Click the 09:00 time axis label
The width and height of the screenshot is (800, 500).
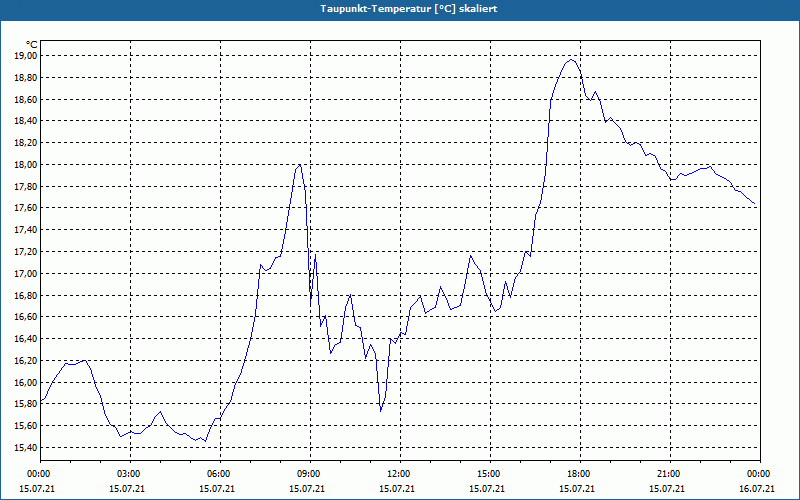coord(310,474)
